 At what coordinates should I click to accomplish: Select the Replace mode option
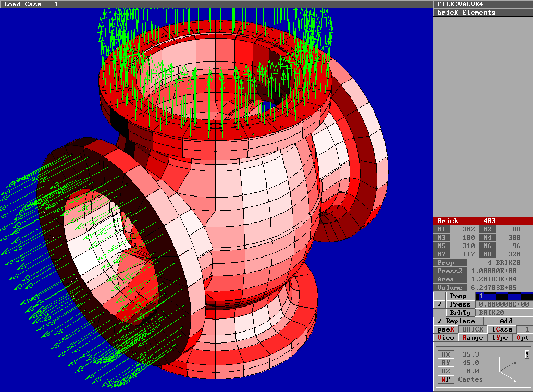click(458, 321)
